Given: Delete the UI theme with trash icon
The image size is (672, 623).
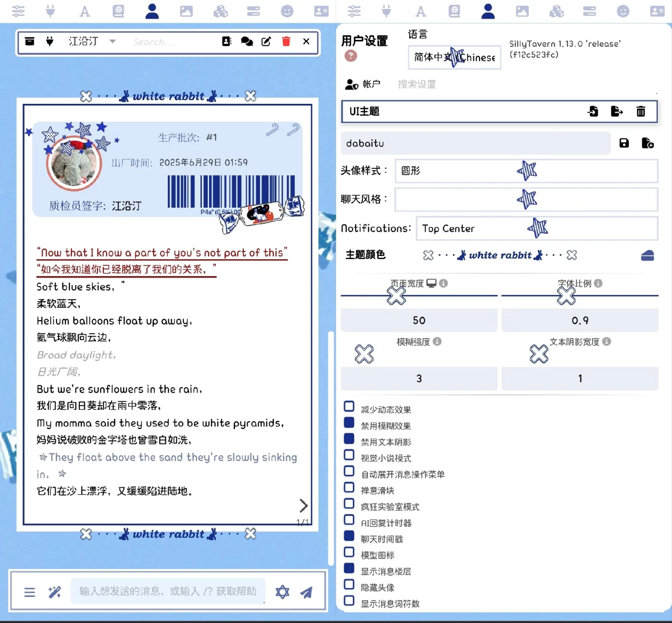Looking at the screenshot, I should 640,111.
